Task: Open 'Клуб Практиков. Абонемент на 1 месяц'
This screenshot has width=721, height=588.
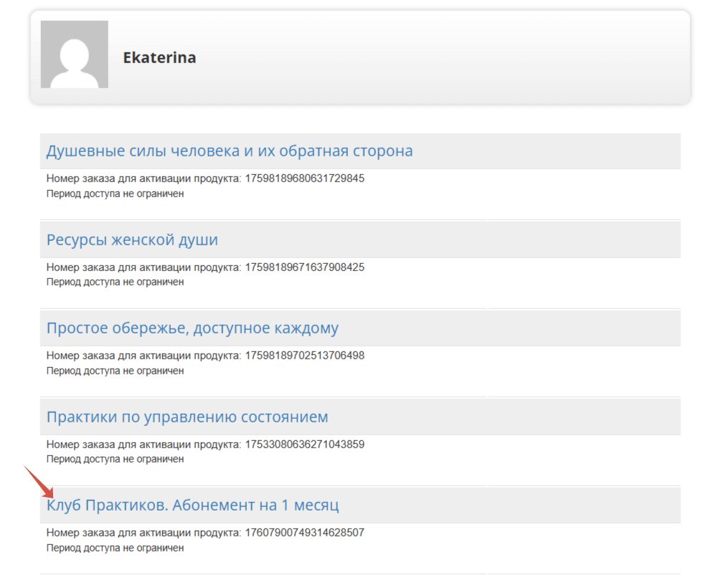Action: 192,506
